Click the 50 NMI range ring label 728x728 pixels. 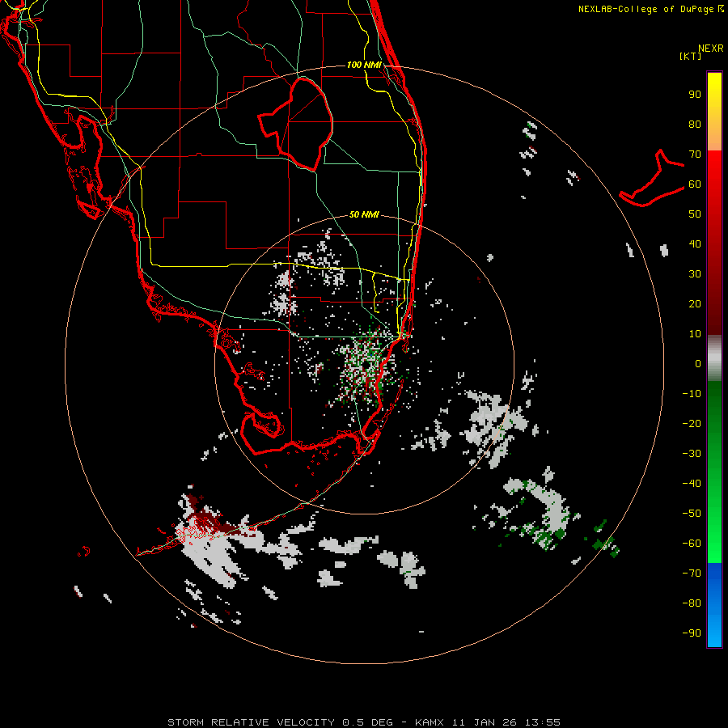pos(364,214)
